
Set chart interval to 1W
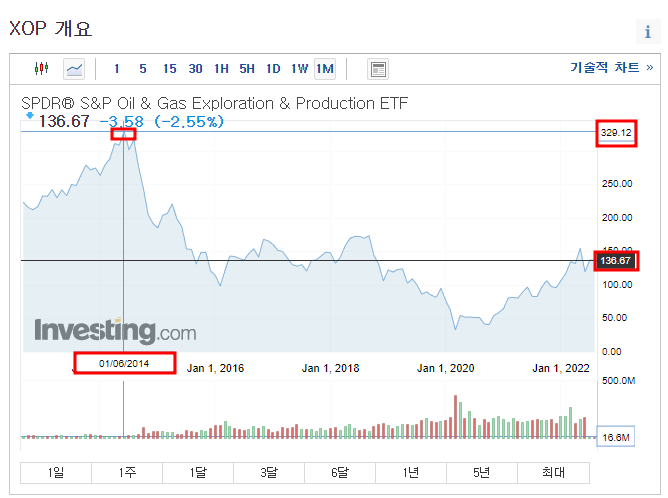tap(299, 69)
